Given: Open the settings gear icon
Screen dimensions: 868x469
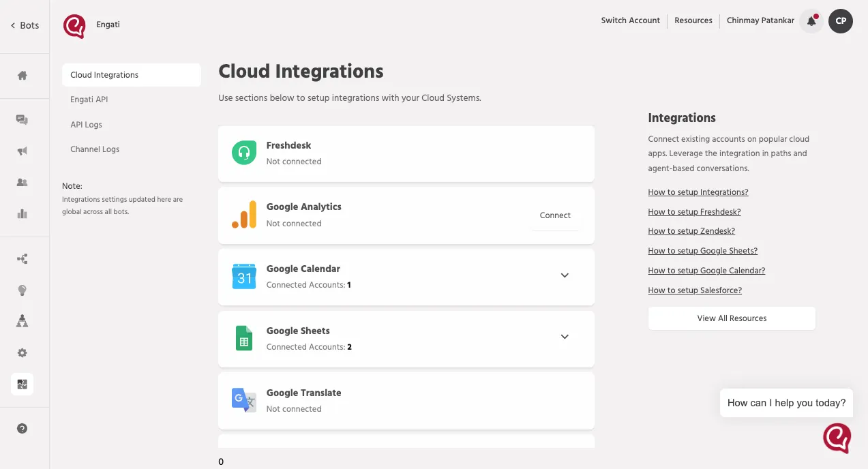Looking at the screenshot, I should pos(22,353).
